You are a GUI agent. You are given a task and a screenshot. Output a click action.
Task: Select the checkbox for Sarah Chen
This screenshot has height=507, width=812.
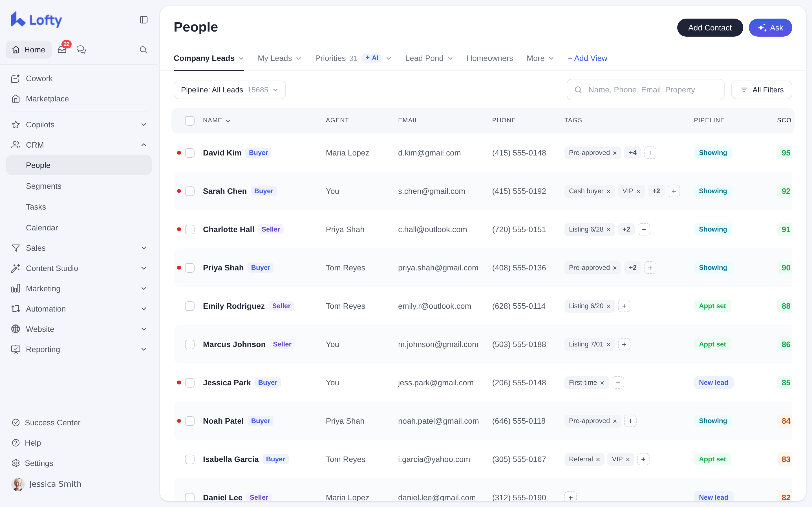189,191
